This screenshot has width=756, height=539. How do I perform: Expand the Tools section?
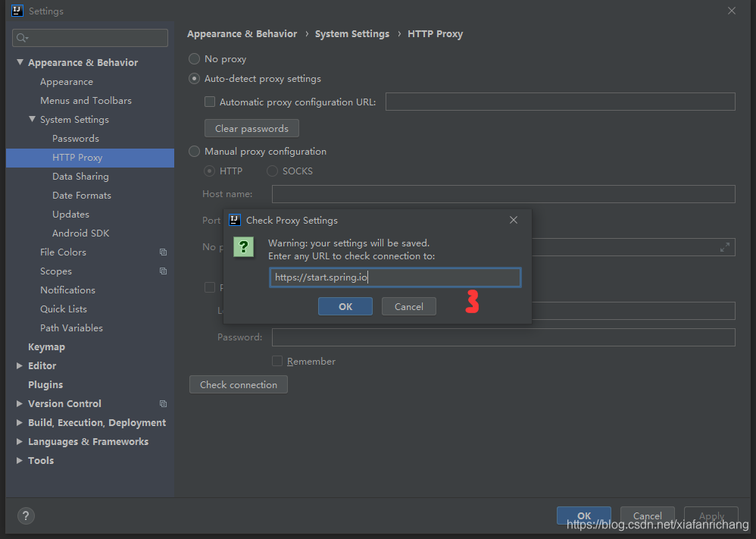point(19,460)
